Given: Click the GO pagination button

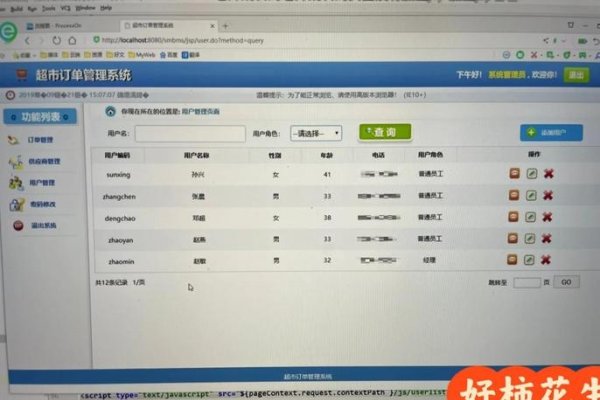Looking at the screenshot, I should [566, 282].
